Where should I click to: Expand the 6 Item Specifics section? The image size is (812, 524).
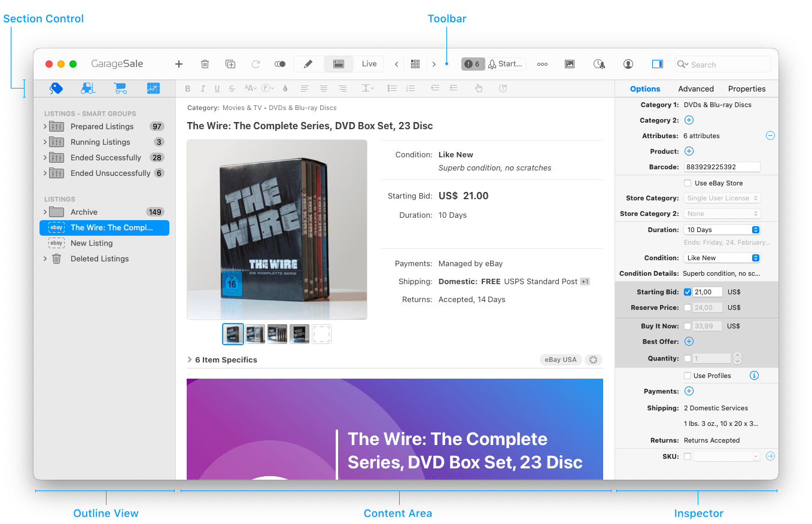click(190, 360)
